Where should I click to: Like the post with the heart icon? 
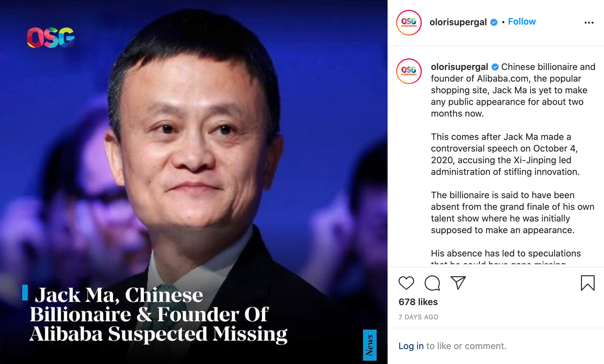click(x=406, y=283)
